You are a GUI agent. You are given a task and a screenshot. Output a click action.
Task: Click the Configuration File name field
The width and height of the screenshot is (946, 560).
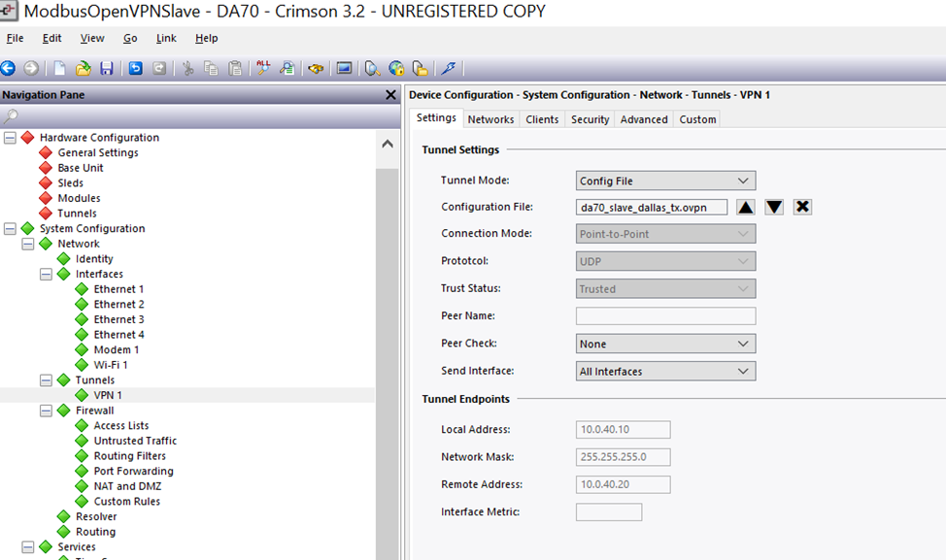point(652,208)
